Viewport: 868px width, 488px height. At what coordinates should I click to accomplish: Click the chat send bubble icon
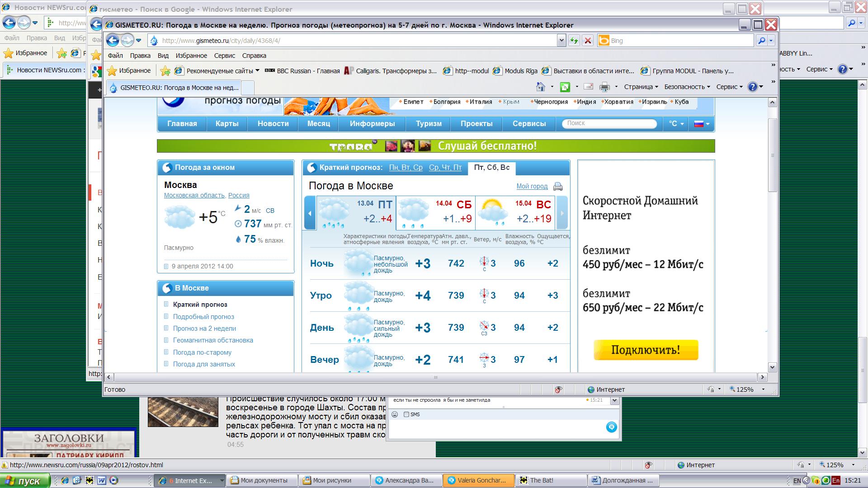tap(611, 427)
